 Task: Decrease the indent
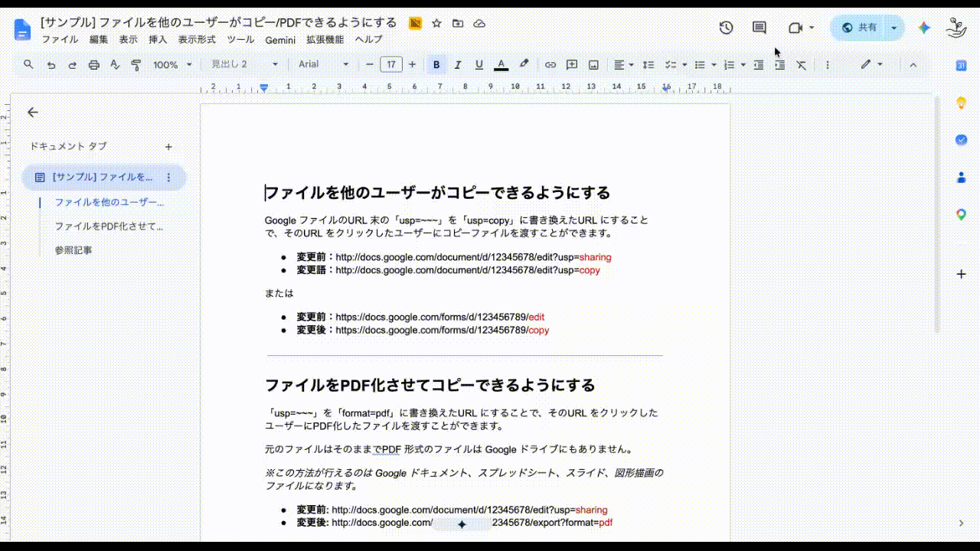(x=758, y=65)
